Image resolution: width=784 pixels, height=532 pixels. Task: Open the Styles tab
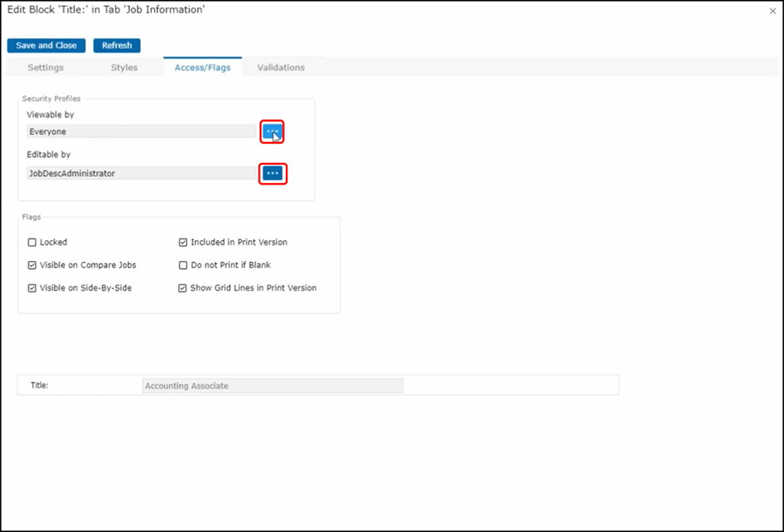click(124, 67)
